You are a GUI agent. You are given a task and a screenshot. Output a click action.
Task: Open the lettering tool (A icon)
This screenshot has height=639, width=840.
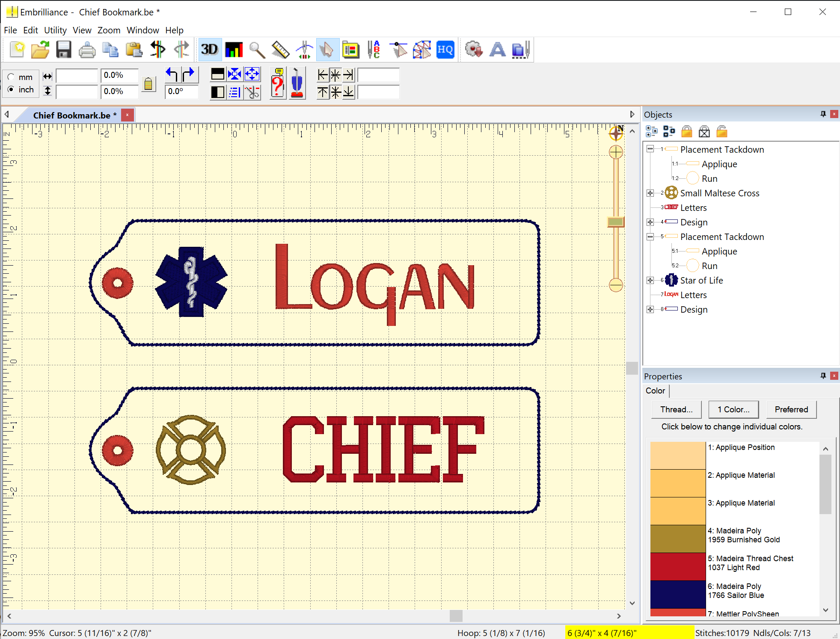pyautogui.click(x=497, y=50)
